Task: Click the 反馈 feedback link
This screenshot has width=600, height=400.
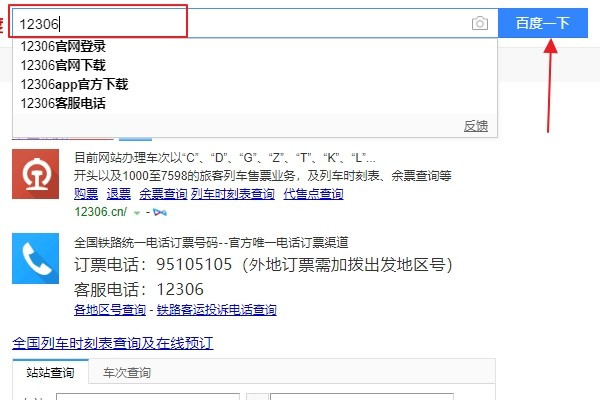Action: tap(476, 126)
